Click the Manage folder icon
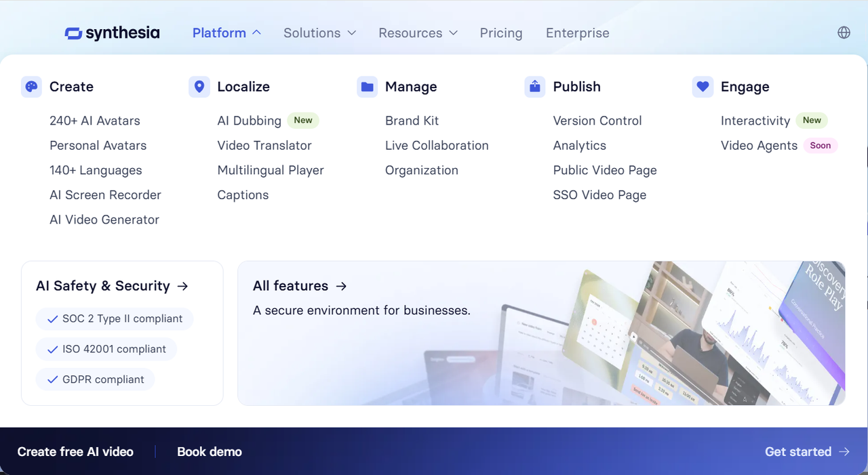 tap(367, 87)
